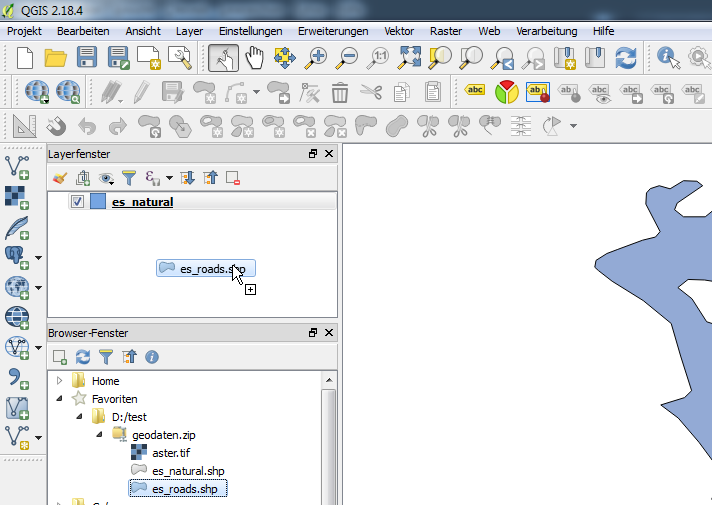Open the Hilfe menu
The height and width of the screenshot is (505, 712).
coord(603,31)
